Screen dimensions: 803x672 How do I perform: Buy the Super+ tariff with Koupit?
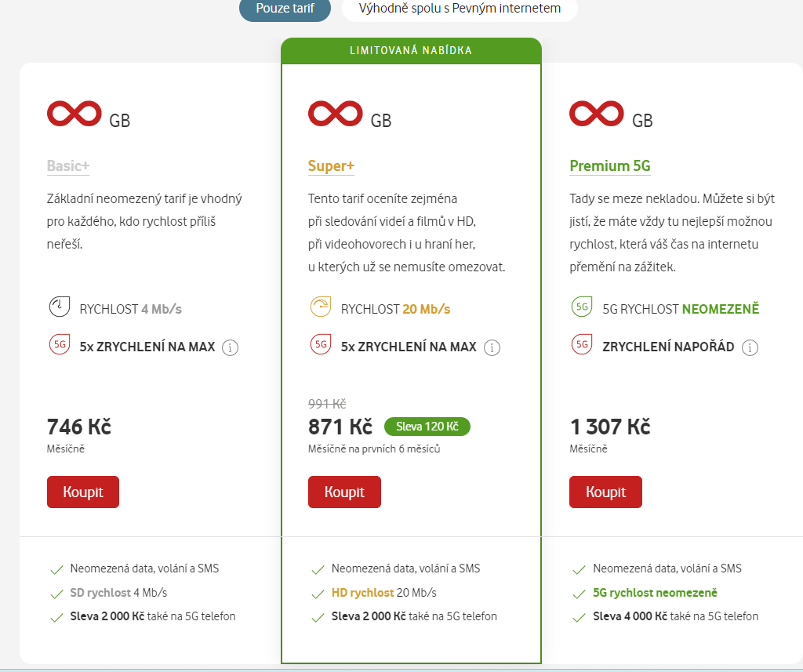click(344, 492)
